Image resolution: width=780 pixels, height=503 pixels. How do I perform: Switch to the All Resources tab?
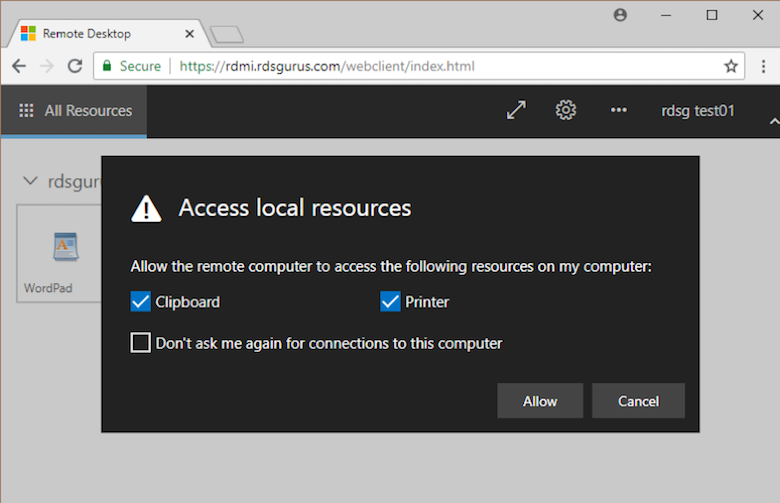tap(75, 111)
